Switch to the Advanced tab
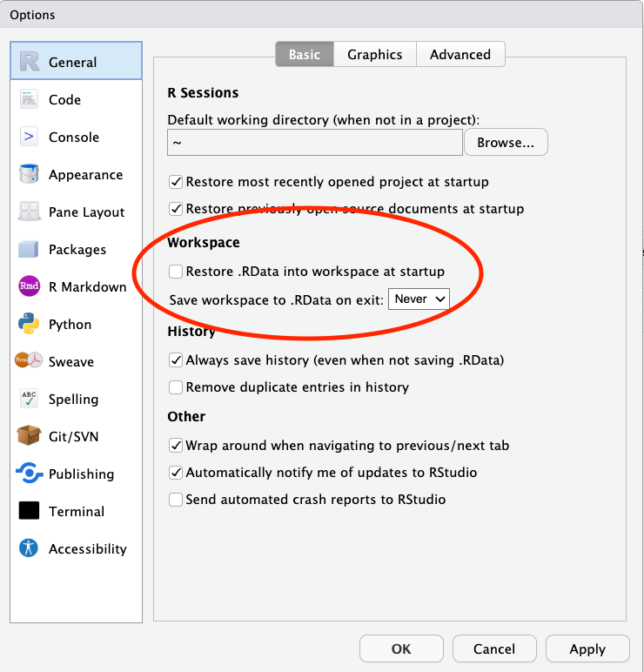Image resolution: width=644 pixels, height=672 pixels. 460,54
